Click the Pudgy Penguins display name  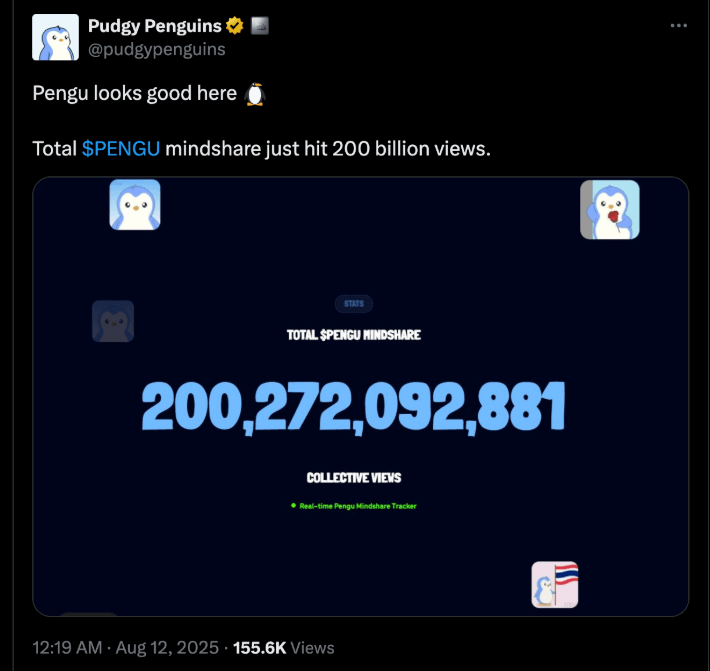pos(154,26)
